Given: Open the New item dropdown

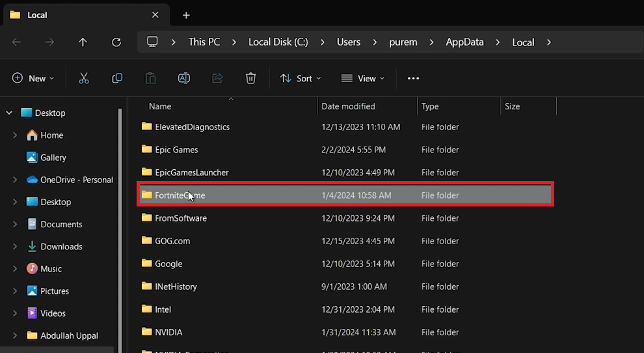Looking at the screenshot, I should coord(33,78).
